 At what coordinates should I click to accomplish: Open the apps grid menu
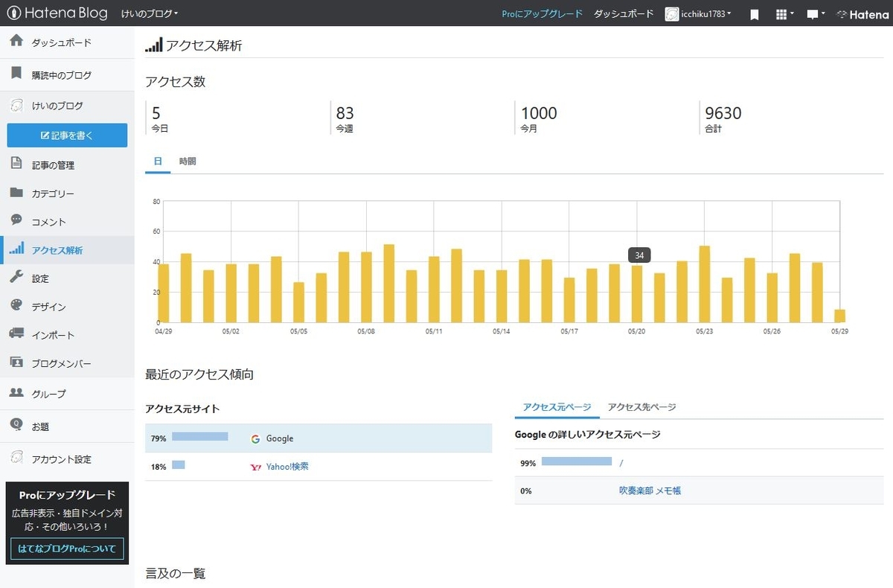[784, 14]
